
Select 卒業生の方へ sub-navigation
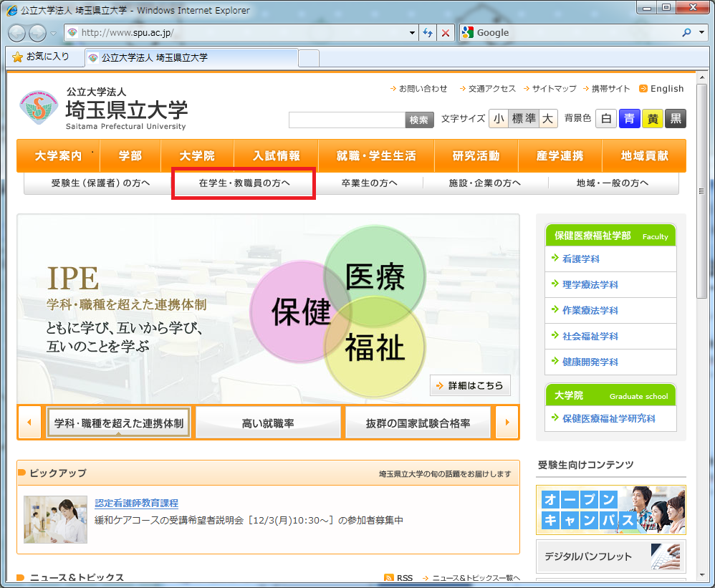[x=370, y=183]
